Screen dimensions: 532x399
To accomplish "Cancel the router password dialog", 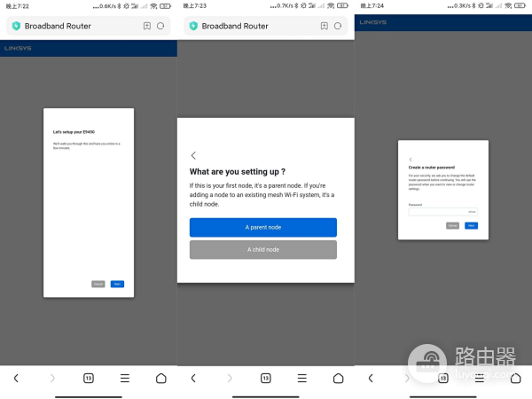I will pos(452,226).
